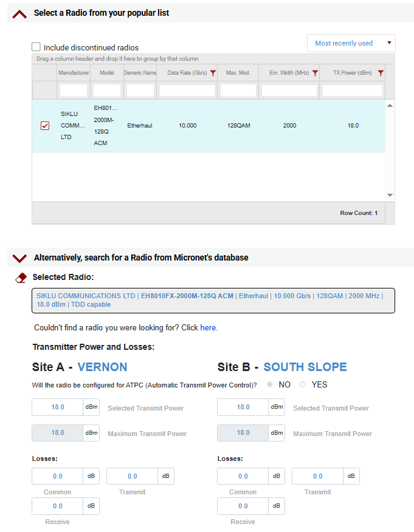Select YES for ATPC configuration
This screenshot has height=532, width=414.
tap(303, 384)
